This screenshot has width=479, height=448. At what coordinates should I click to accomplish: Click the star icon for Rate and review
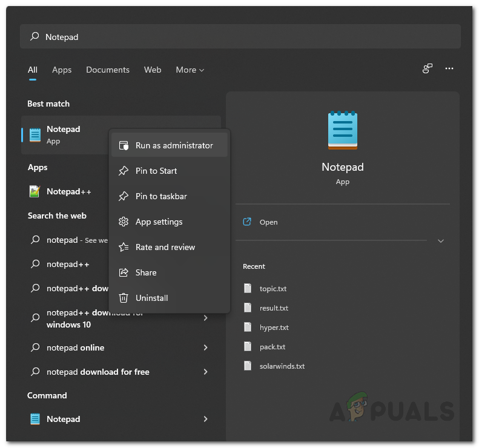[124, 247]
